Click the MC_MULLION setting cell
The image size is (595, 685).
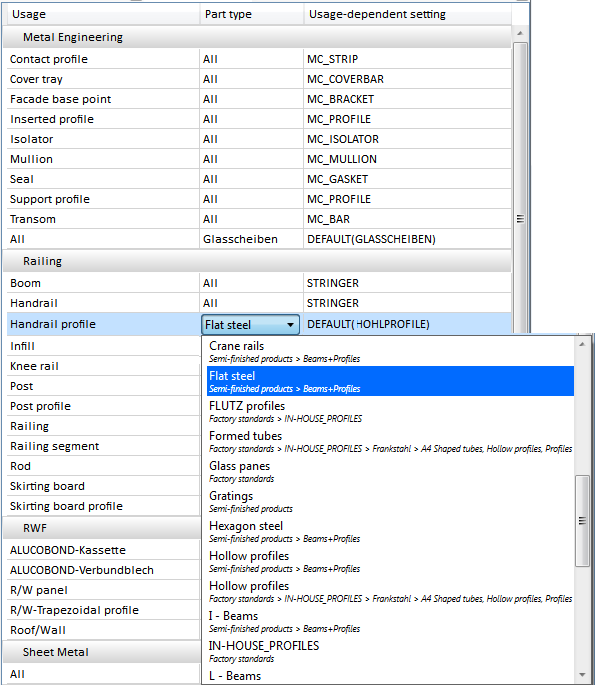[x=407, y=159]
